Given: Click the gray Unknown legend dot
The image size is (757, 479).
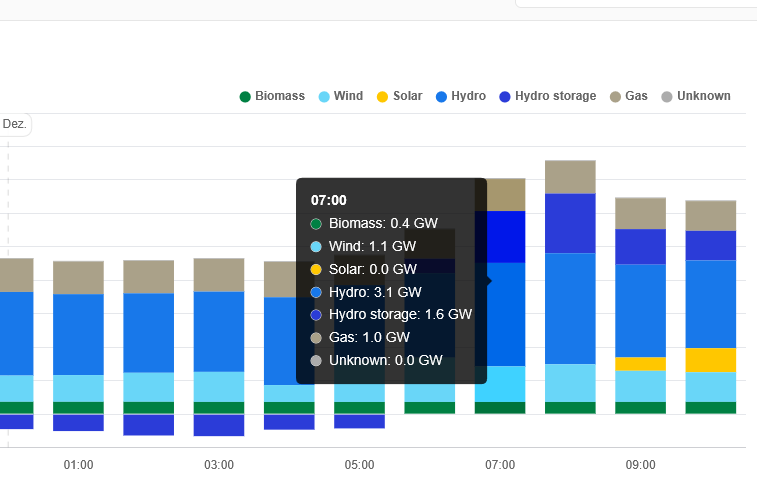Looking at the screenshot, I should pos(667,97).
